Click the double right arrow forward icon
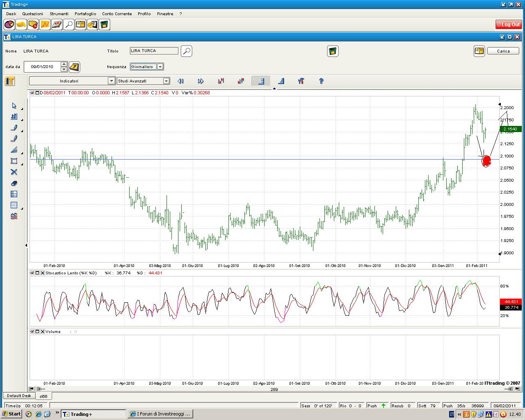This screenshot has width=525, height=420. pyautogui.click(x=201, y=81)
